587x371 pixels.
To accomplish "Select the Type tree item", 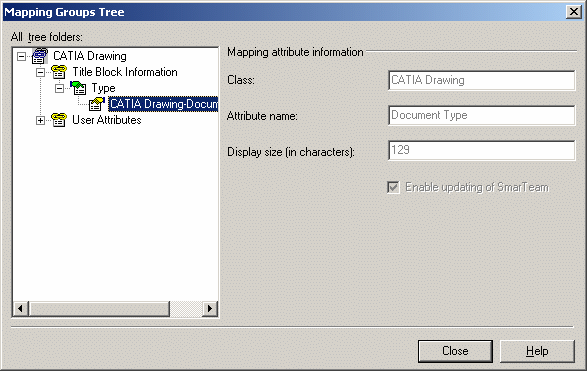I will pos(103,88).
